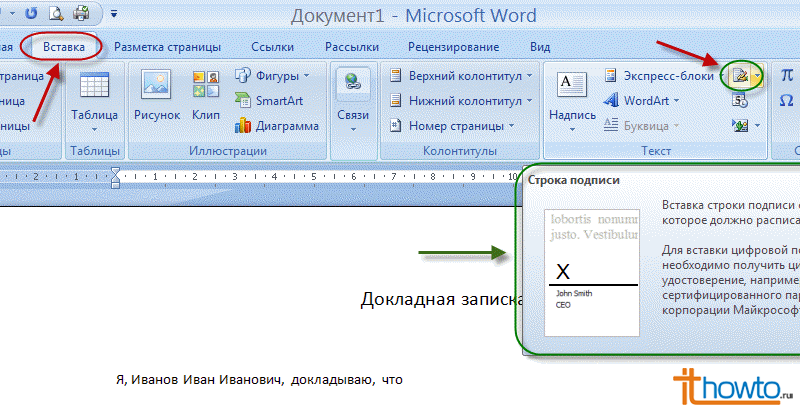
Task: Click the John Smith signature preview thumbnail
Action: pos(592,273)
